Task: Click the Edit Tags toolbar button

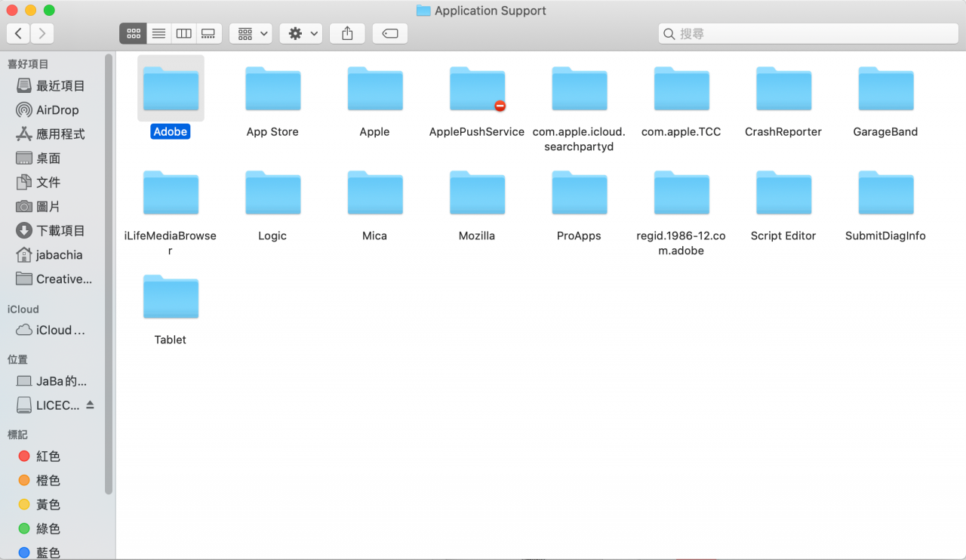Action: [x=389, y=33]
